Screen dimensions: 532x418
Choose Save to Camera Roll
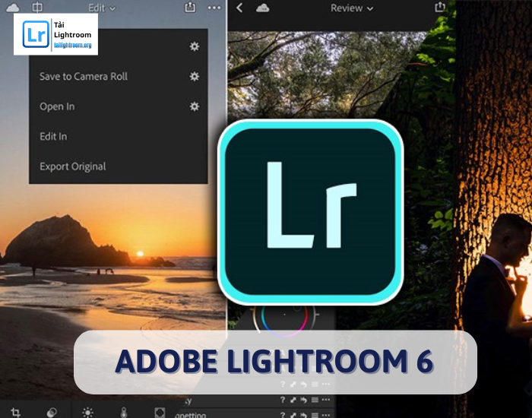pos(84,76)
